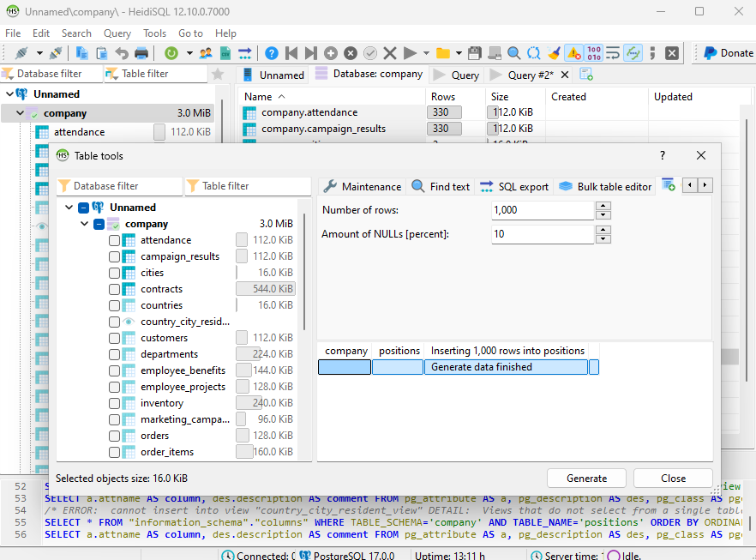Image resolution: width=756 pixels, height=560 pixels.
Task: Collapse the Unnamed node in Table tools tree
Action: click(x=69, y=208)
